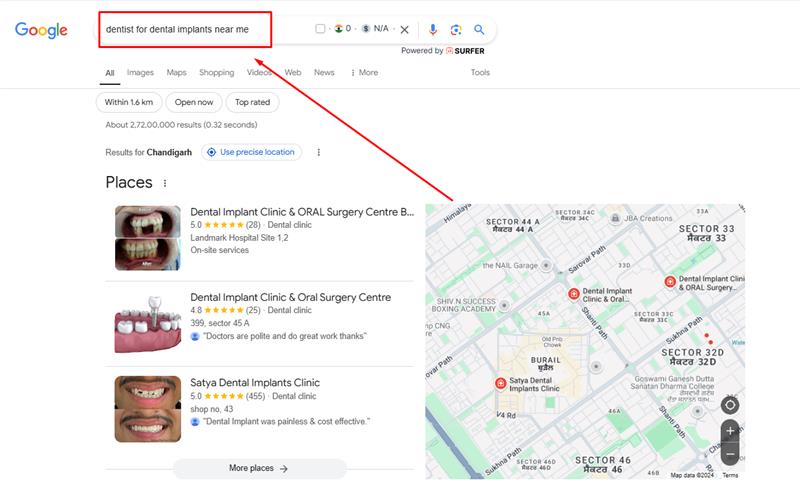Click the Dental Implant Clinic & Oral map pin
The width and height of the screenshot is (800, 483).
tap(573, 294)
